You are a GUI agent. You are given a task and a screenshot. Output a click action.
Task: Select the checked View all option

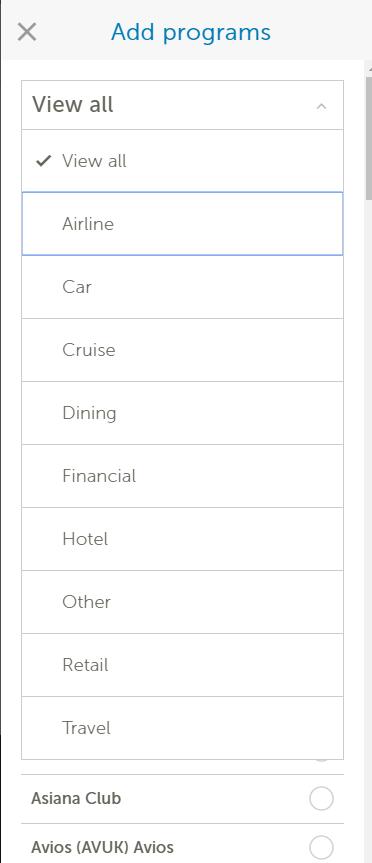182,161
